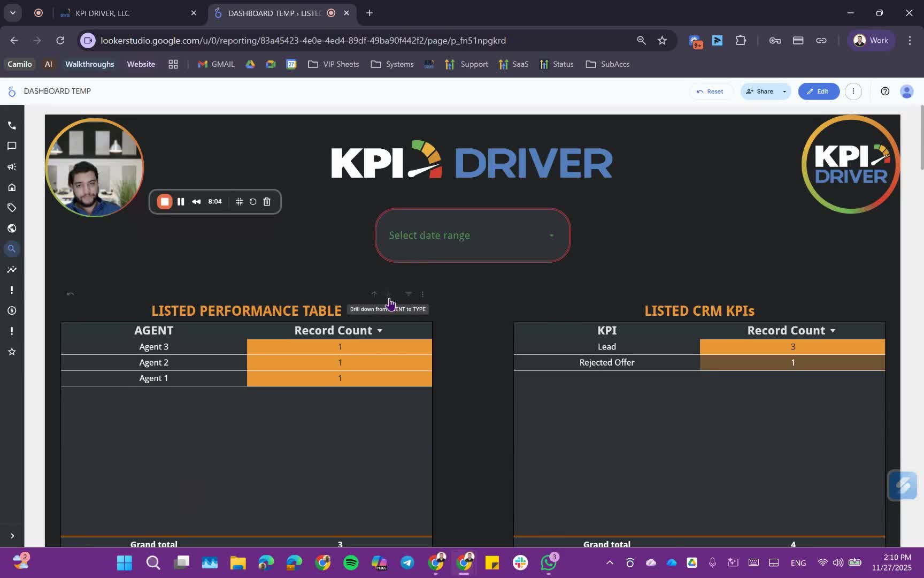The width and height of the screenshot is (924, 578).
Task: Select the Agent 1 row
Action: tap(247, 378)
